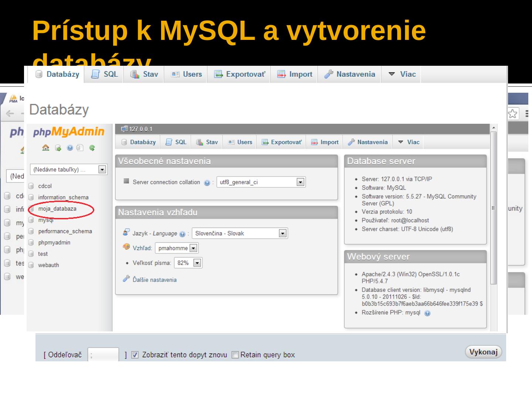Click the Home icon under phpMyAdmin logo
Viewport: 532px width, 399px height.
point(45,148)
